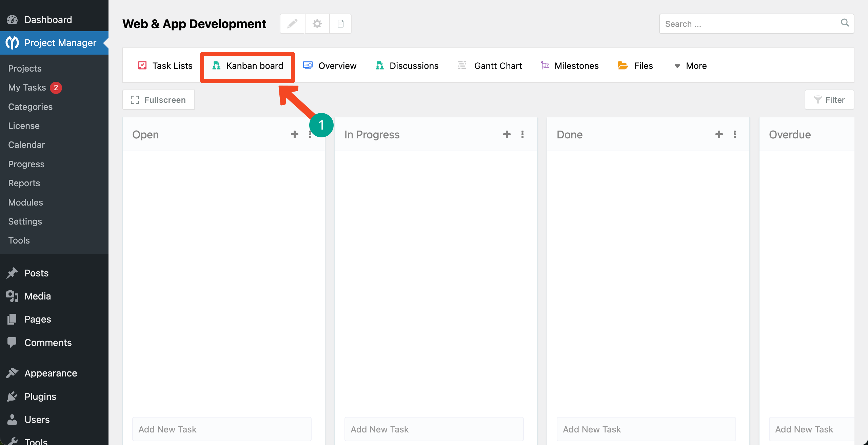Click the search magnifier icon

(845, 23)
